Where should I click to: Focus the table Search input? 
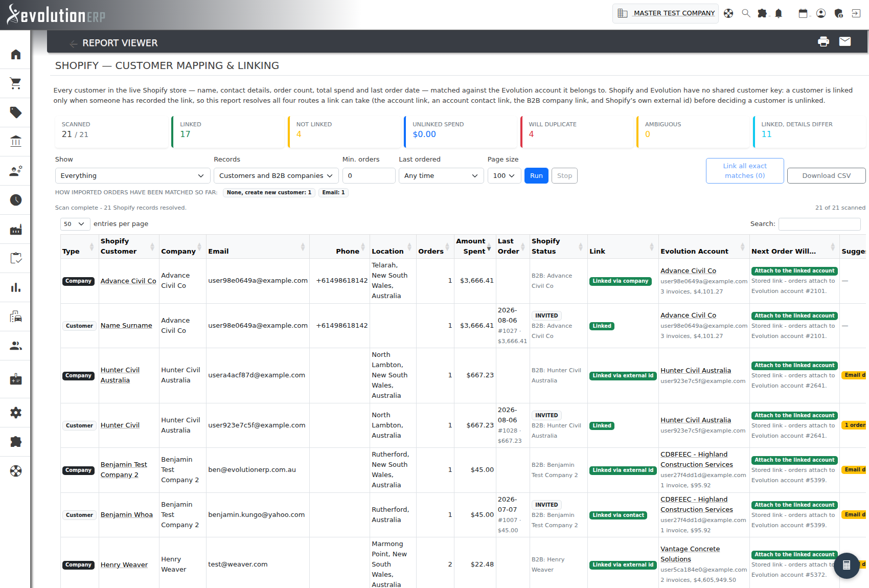tap(819, 224)
